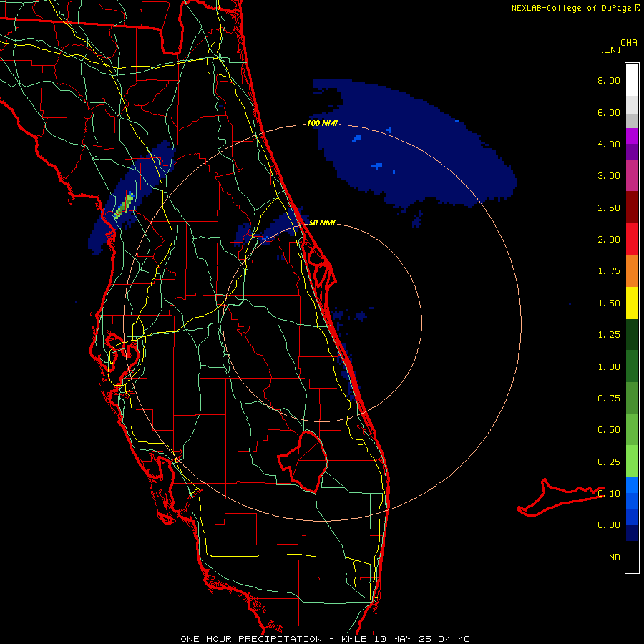Click the 0.50 legend value
Viewport: 644px width, 644px height.
pos(609,430)
